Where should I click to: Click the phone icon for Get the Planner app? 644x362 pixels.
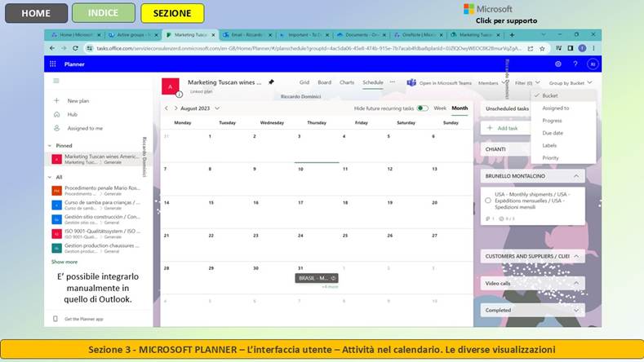coord(56,319)
